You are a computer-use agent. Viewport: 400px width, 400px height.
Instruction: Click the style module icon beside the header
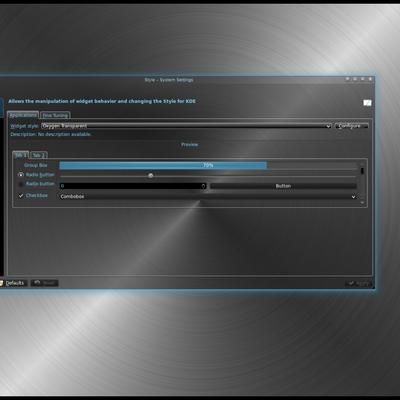click(367, 103)
